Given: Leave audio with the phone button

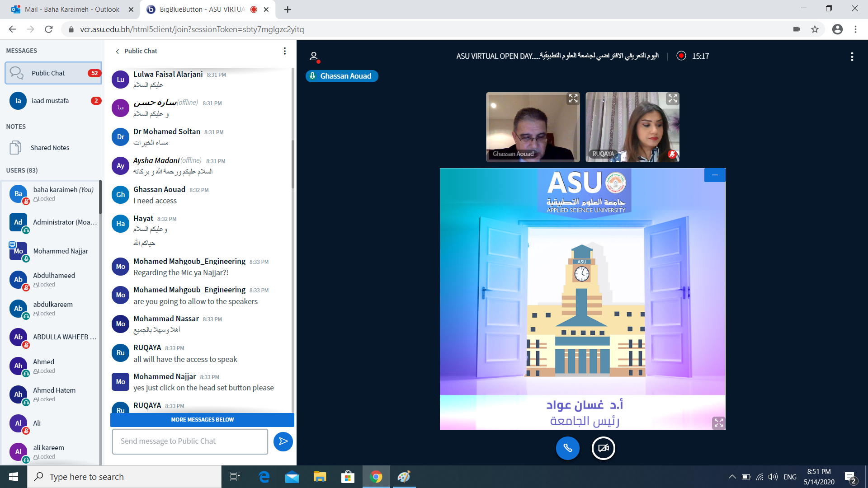Looking at the screenshot, I should pyautogui.click(x=567, y=448).
